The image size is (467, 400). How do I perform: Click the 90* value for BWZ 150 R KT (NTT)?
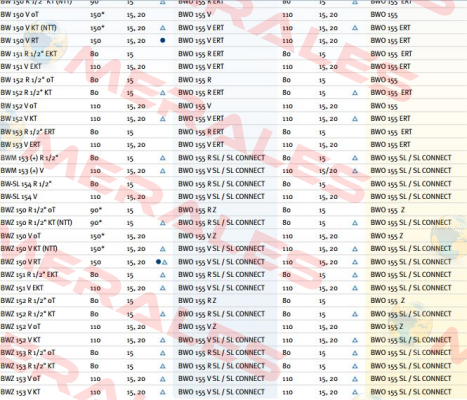[x=96, y=223]
